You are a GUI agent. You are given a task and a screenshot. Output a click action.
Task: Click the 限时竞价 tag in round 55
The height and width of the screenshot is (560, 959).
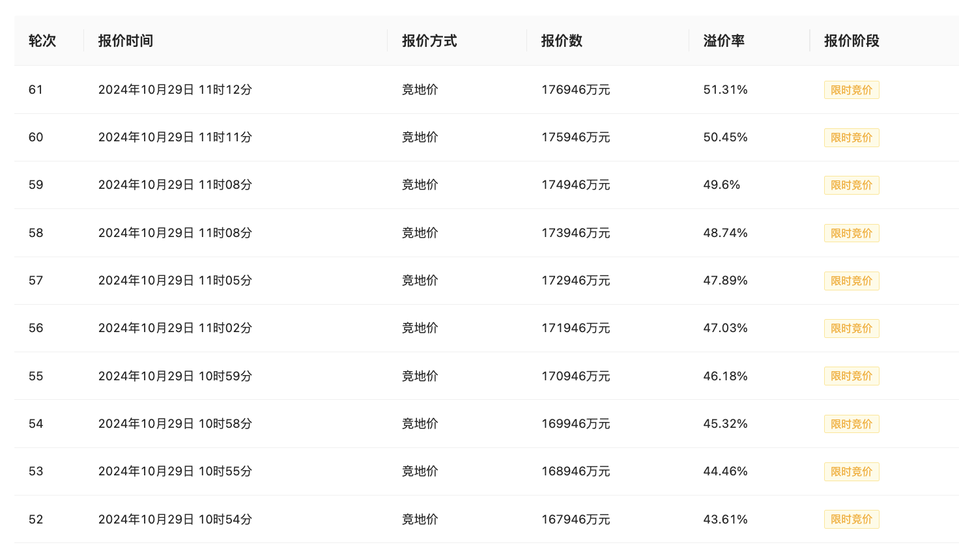[851, 376]
